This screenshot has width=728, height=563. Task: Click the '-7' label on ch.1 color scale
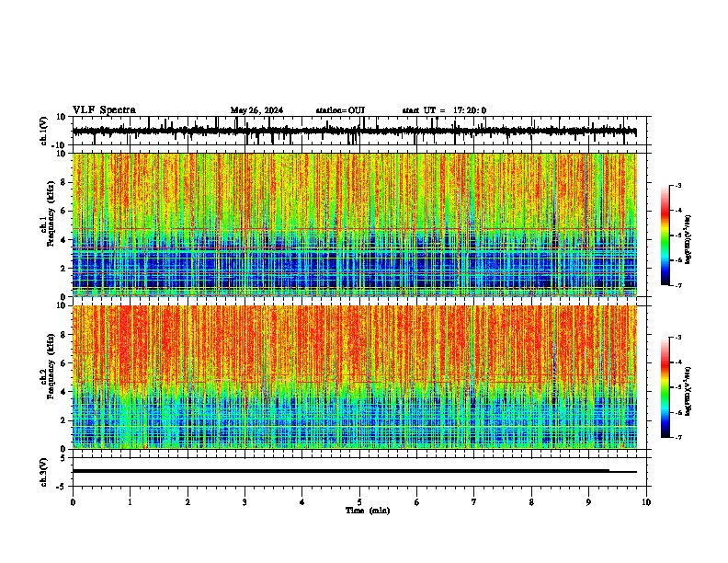point(678,285)
